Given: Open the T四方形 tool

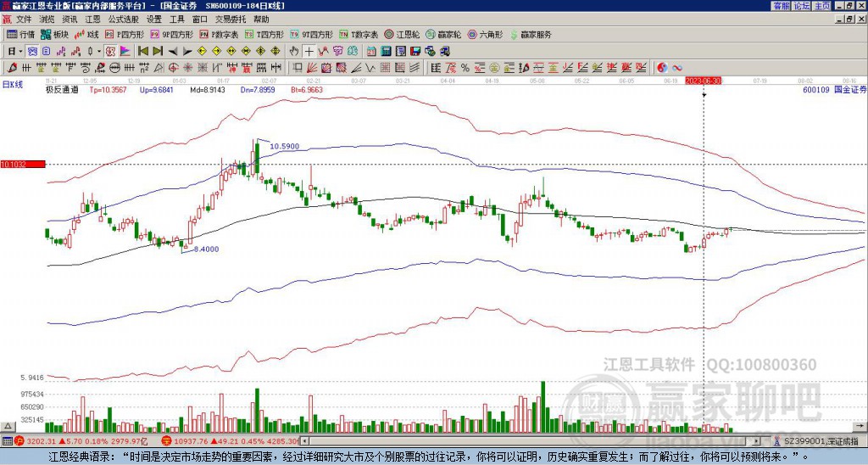Looking at the screenshot, I should tap(264, 34).
